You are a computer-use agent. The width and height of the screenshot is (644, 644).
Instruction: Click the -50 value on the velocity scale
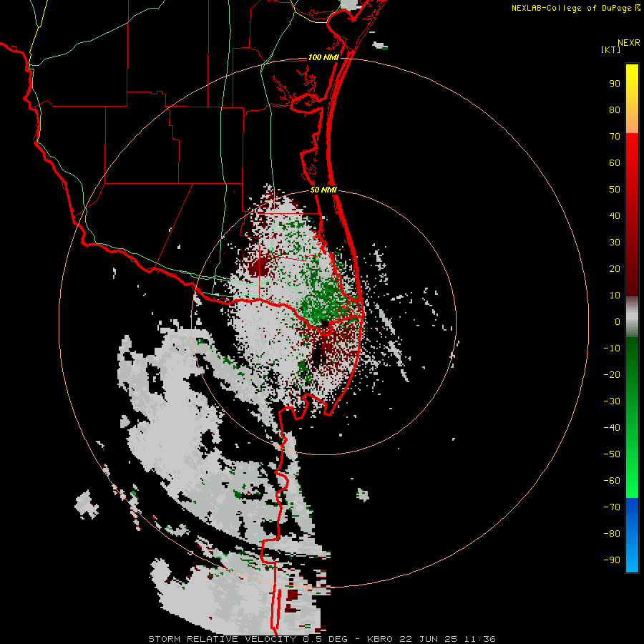(x=612, y=454)
